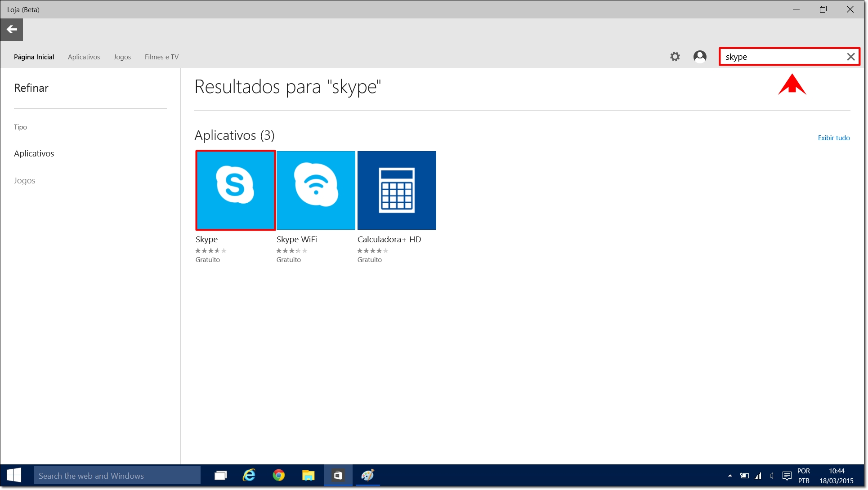
Task: Click the battery tray icon
Action: (x=745, y=476)
